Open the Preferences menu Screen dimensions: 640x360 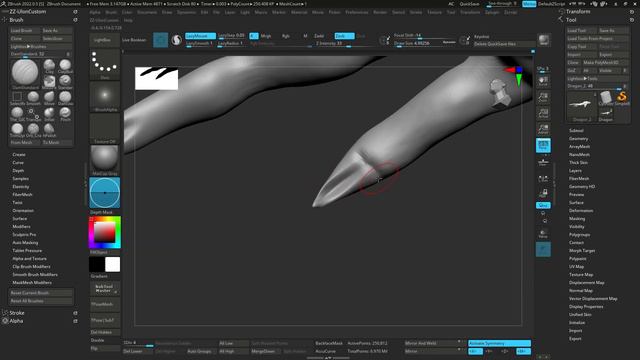click(x=356, y=12)
